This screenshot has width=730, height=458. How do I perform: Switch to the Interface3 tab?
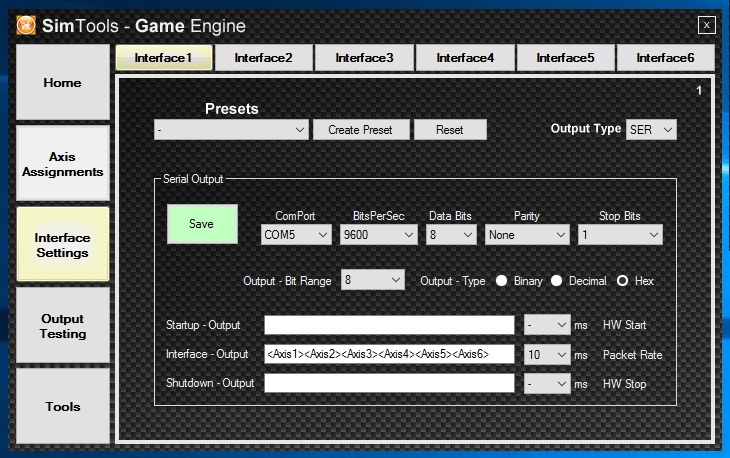365,58
